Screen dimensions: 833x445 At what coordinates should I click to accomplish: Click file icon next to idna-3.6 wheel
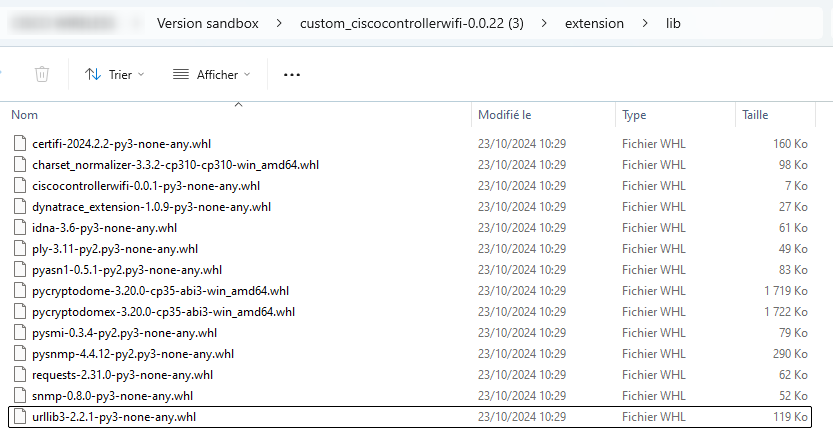point(20,228)
